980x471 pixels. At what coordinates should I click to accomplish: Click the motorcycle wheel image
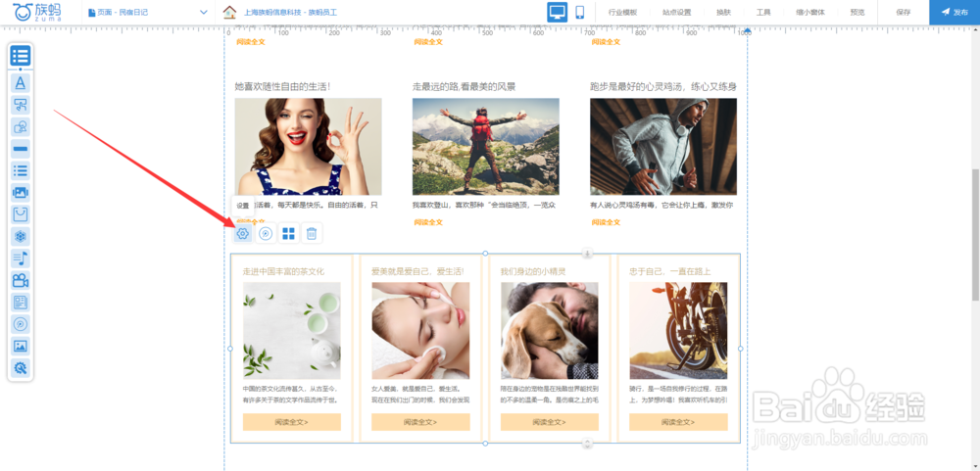[x=678, y=330]
